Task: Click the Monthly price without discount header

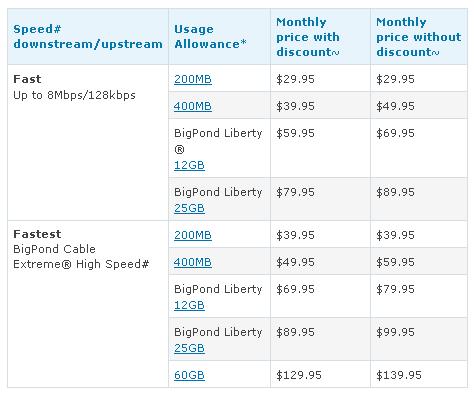Action: coord(419,37)
